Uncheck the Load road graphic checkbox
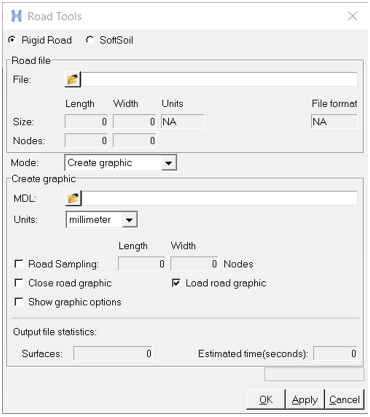Viewport: 370px width, 417px height. tap(176, 283)
